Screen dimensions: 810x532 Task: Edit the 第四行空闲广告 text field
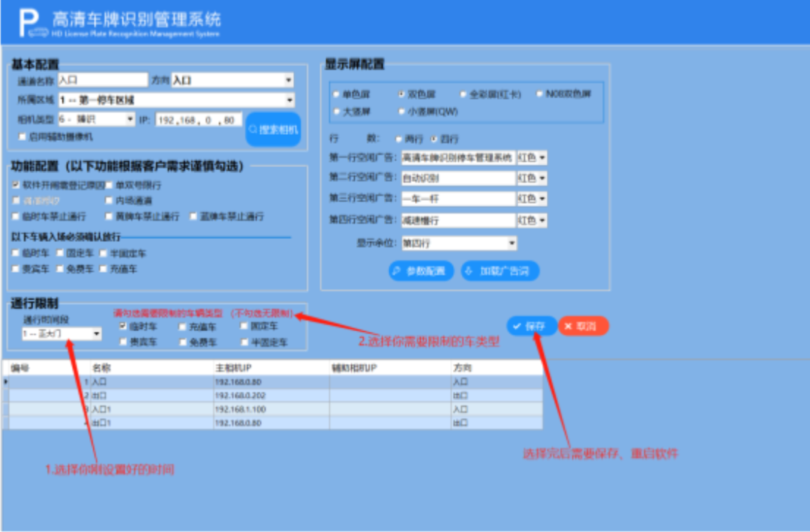(x=458, y=221)
